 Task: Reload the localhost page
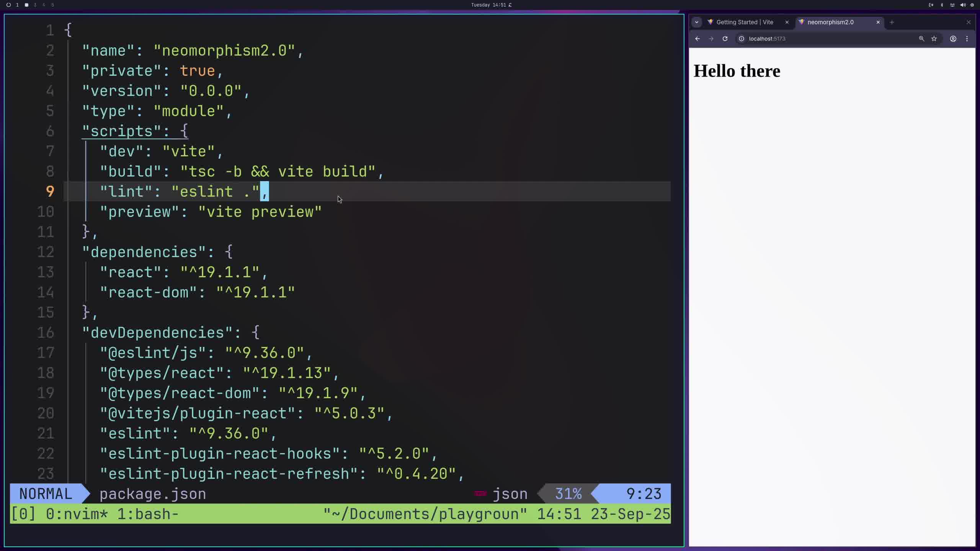[725, 39]
